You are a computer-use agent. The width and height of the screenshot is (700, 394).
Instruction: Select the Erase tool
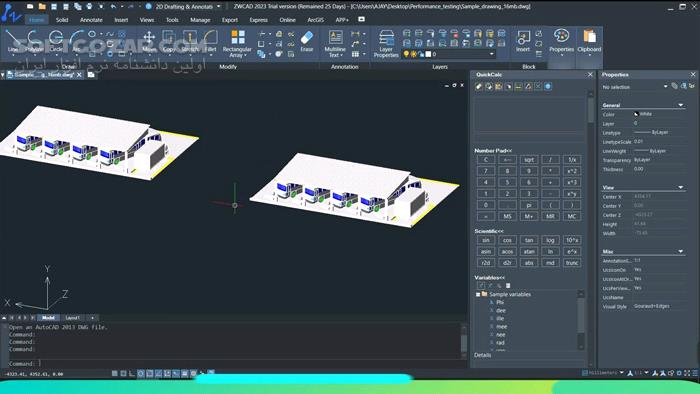pos(307,41)
